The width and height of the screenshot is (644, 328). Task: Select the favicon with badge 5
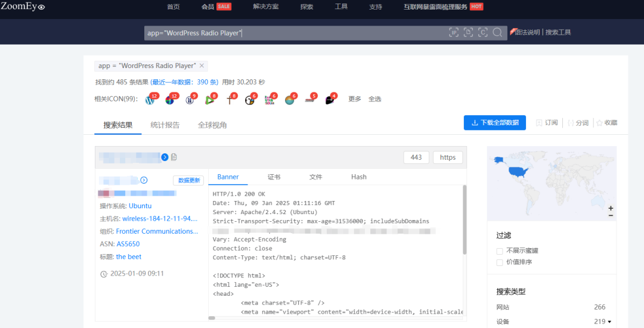coord(310,100)
